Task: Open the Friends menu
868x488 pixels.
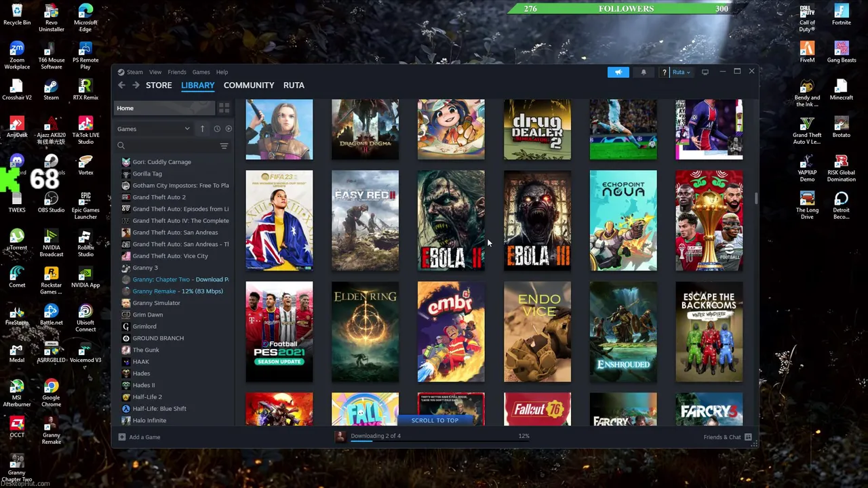Action: coord(177,72)
